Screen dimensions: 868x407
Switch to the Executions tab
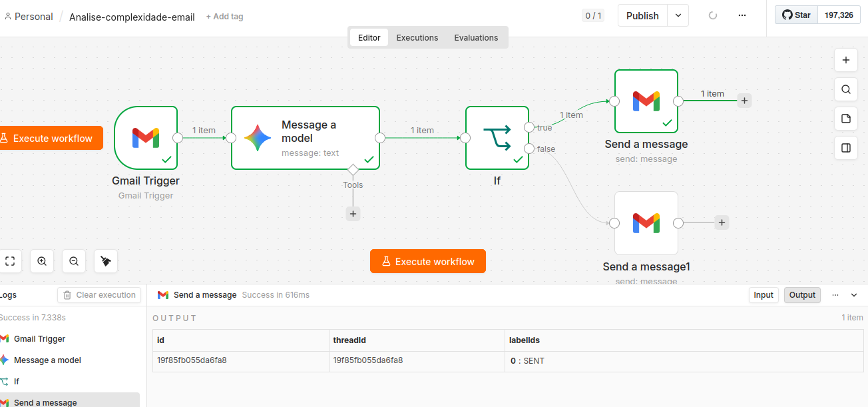pos(417,38)
